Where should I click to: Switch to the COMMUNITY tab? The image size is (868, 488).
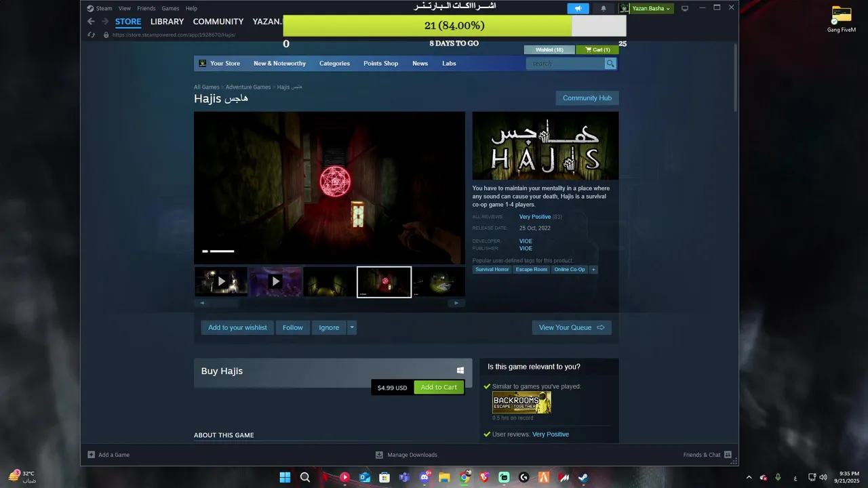[x=218, y=22]
